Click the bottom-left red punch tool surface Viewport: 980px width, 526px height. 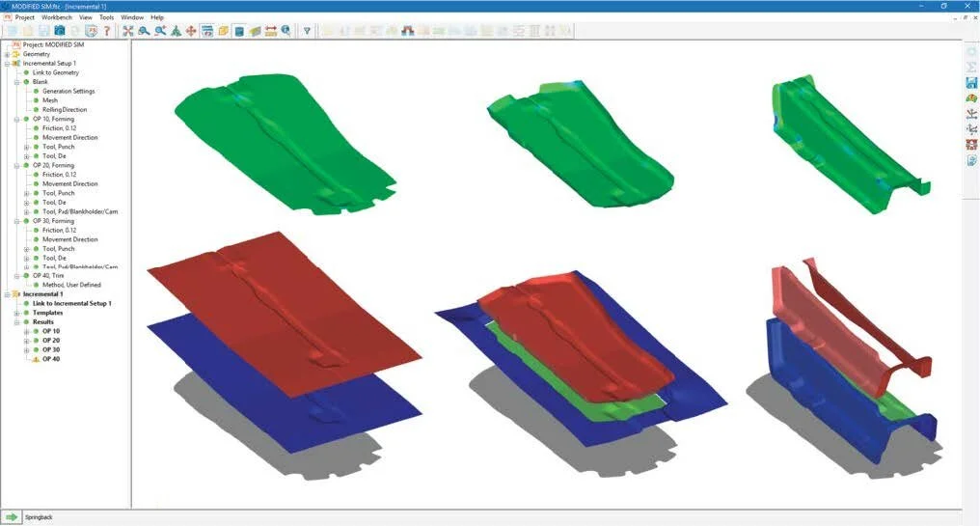[285, 313]
